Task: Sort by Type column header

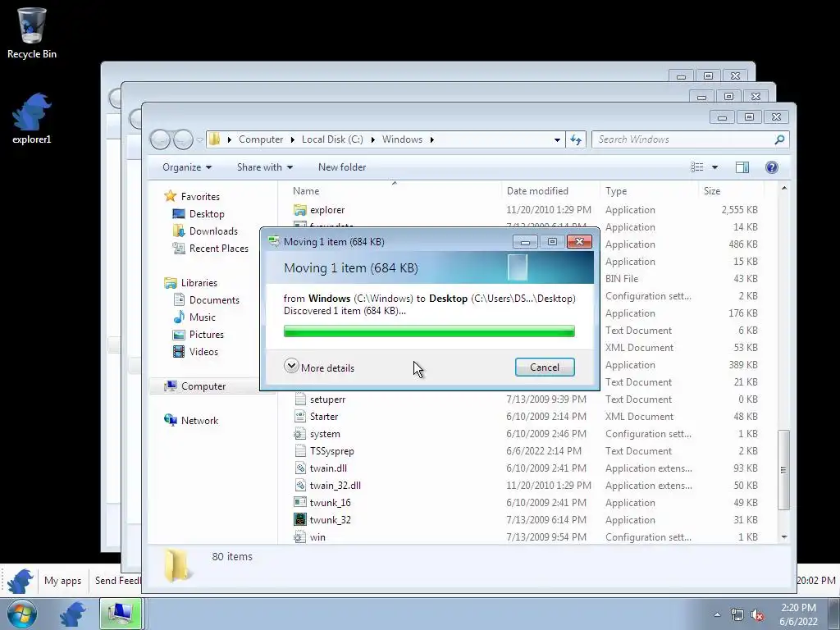Action: (x=616, y=190)
